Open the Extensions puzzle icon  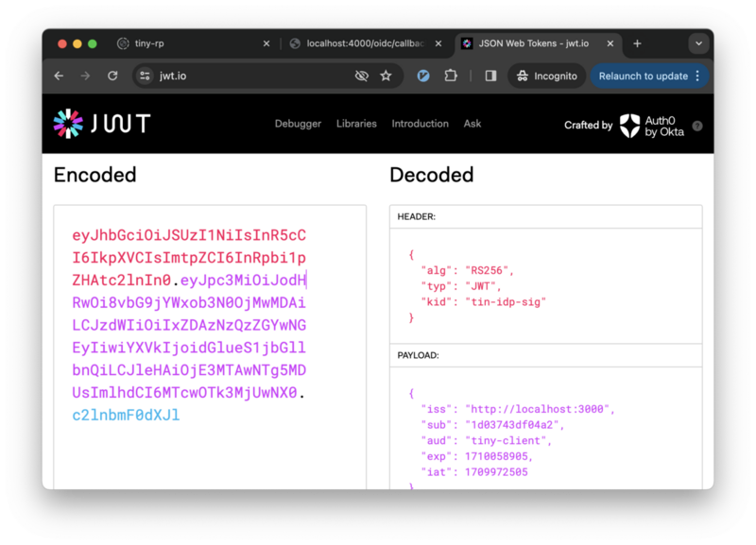click(x=451, y=76)
